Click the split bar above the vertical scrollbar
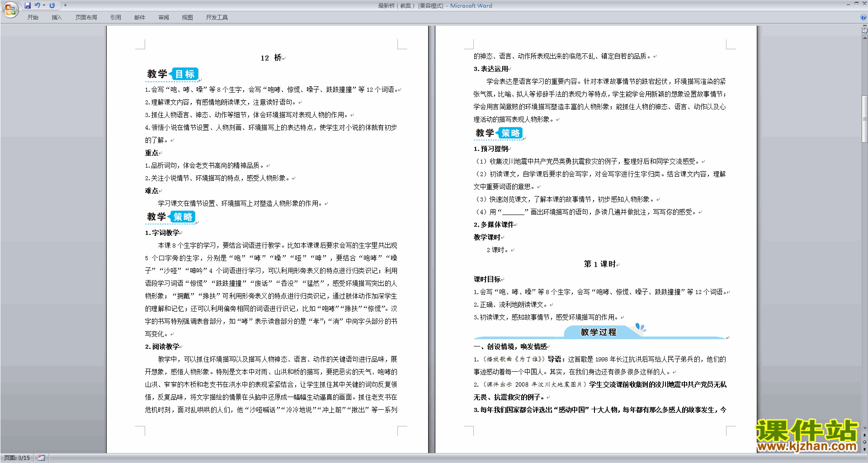Screen dimensions: 868x463 click(864, 26)
